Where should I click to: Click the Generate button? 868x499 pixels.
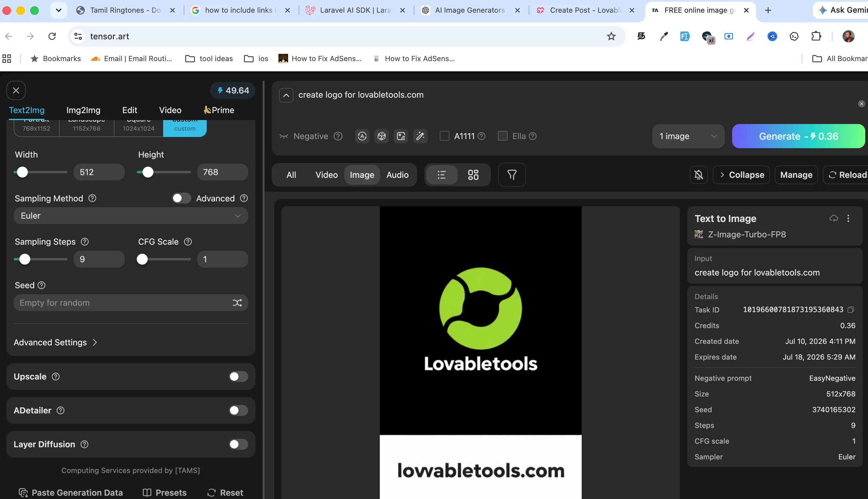pyautogui.click(x=798, y=136)
